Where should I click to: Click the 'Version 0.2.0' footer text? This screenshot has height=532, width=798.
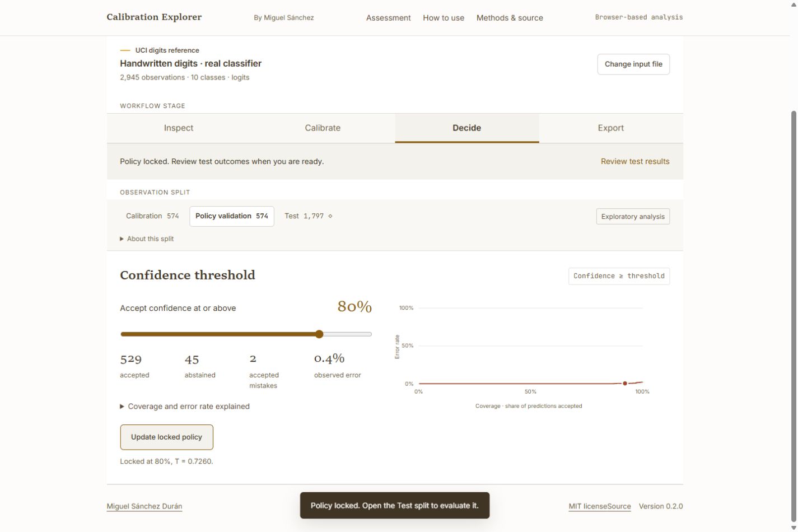[x=661, y=506]
